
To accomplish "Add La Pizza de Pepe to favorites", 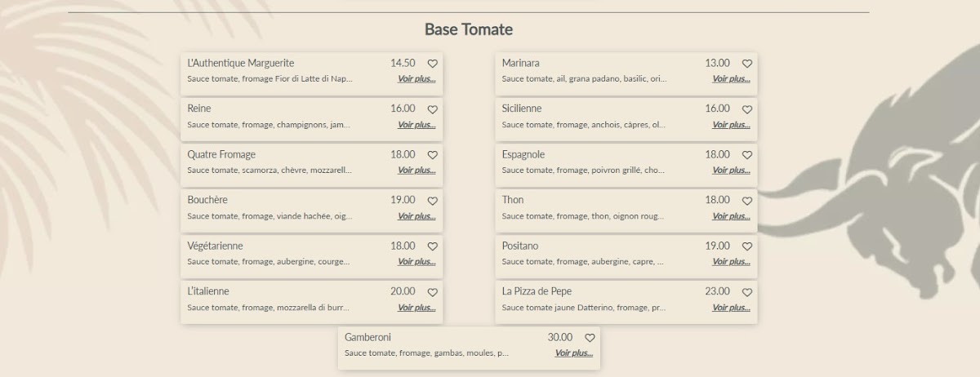I will [747, 292].
